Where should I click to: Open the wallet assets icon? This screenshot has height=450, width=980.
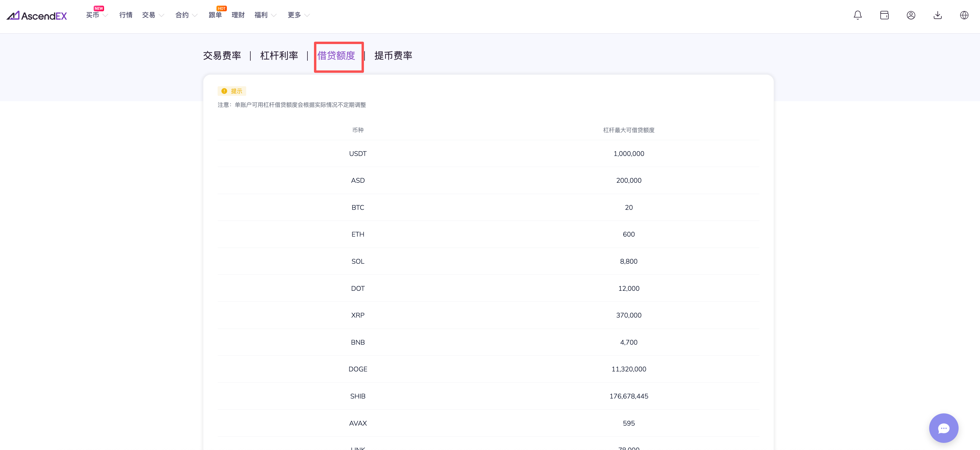[x=884, y=15]
